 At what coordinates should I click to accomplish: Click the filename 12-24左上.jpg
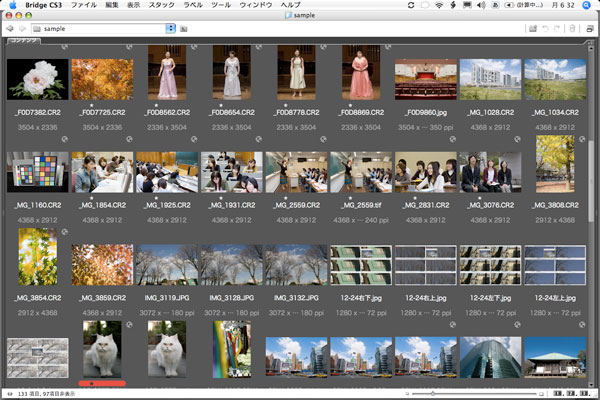click(x=555, y=298)
